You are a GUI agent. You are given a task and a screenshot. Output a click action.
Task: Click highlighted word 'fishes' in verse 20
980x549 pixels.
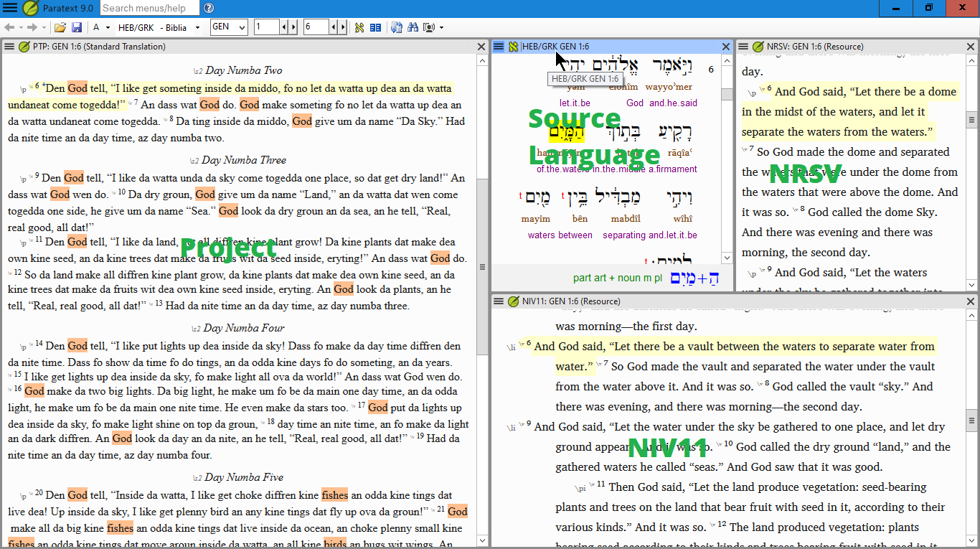coord(334,495)
